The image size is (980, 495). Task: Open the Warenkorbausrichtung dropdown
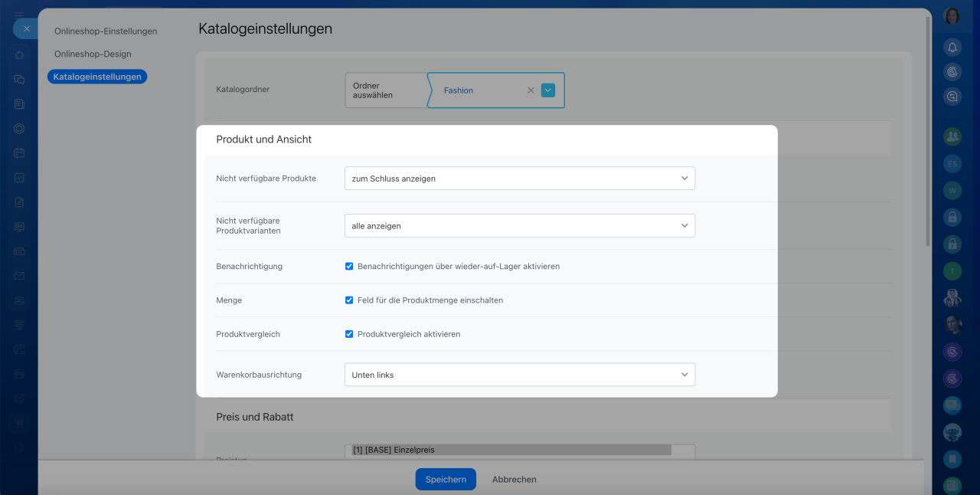click(519, 375)
